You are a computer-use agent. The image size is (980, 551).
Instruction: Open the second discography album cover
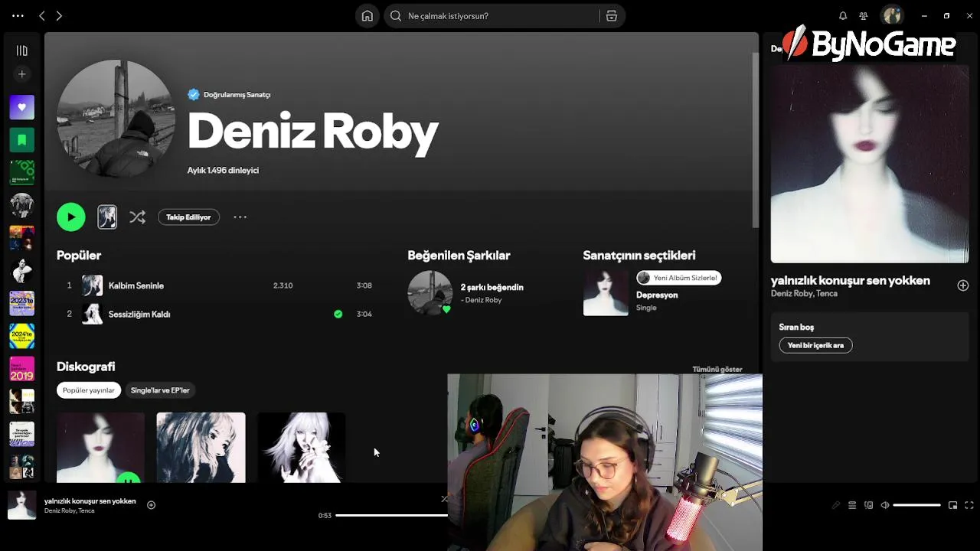pyautogui.click(x=201, y=448)
